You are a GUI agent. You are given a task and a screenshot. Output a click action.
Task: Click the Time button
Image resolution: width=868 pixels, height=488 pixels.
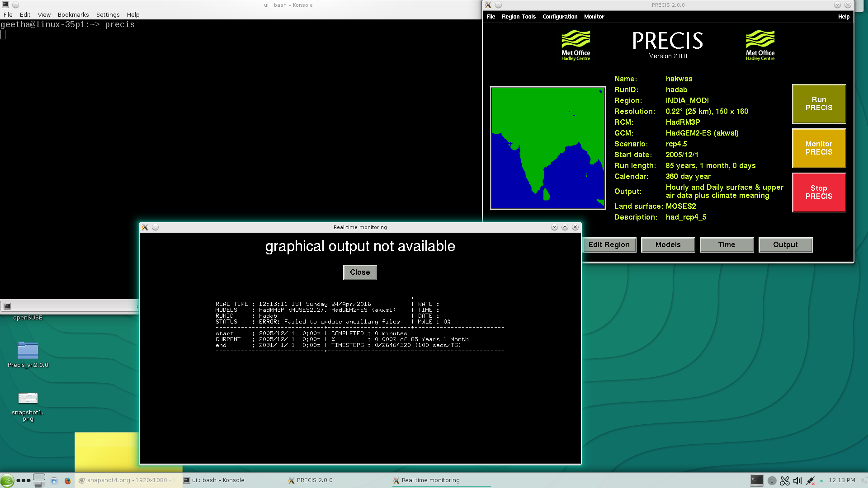coord(726,245)
